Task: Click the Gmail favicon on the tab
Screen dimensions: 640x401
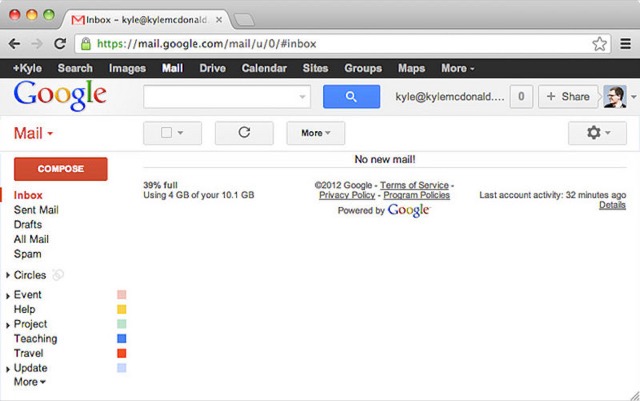Action: coord(78,20)
